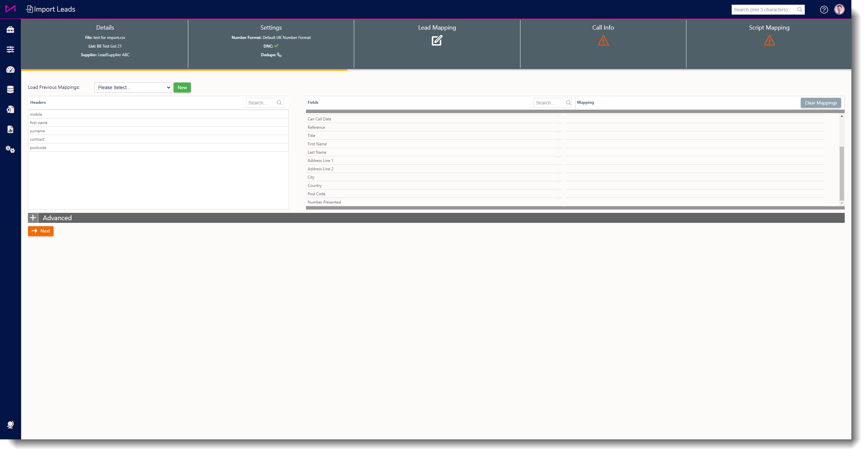Select the 'postcode' header row
868x456 pixels.
pyautogui.click(x=158, y=148)
